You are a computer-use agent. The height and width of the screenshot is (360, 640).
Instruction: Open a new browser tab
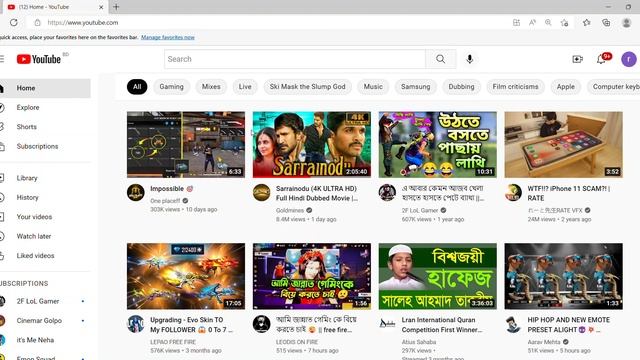click(x=116, y=7)
